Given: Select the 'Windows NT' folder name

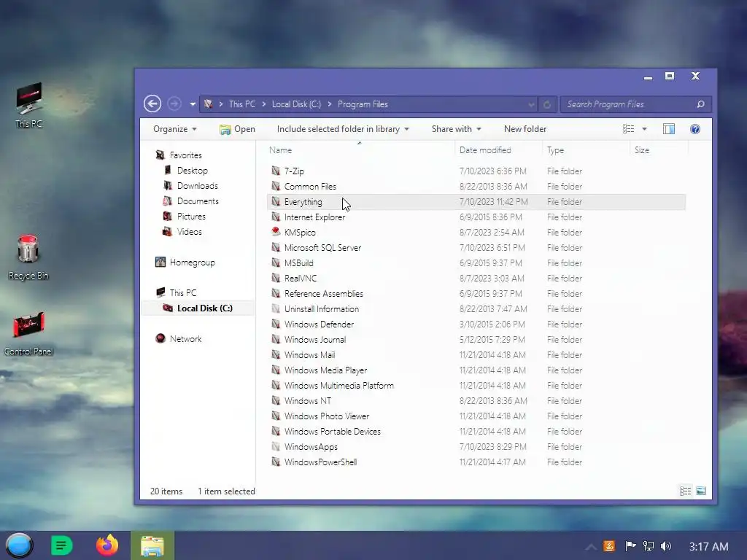Looking at the screenshot, I should [x=307, y=400].
